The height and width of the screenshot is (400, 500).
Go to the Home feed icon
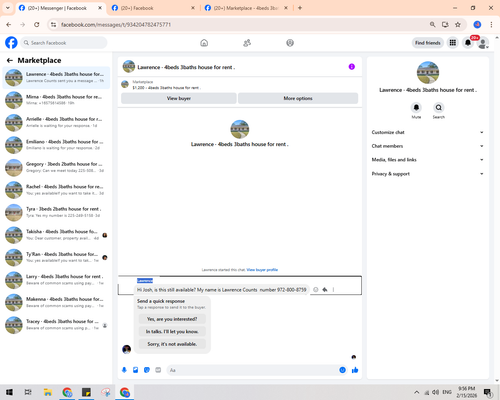(x=204, y=43)
